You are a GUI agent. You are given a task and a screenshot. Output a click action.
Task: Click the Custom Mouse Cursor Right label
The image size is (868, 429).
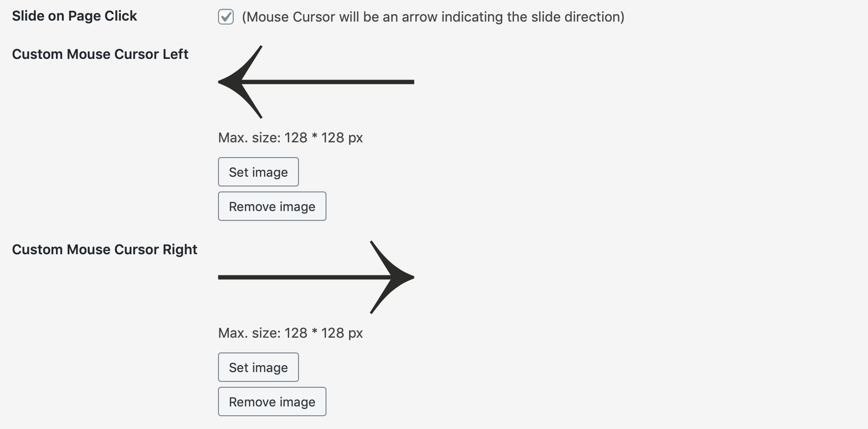click(104, 249)
